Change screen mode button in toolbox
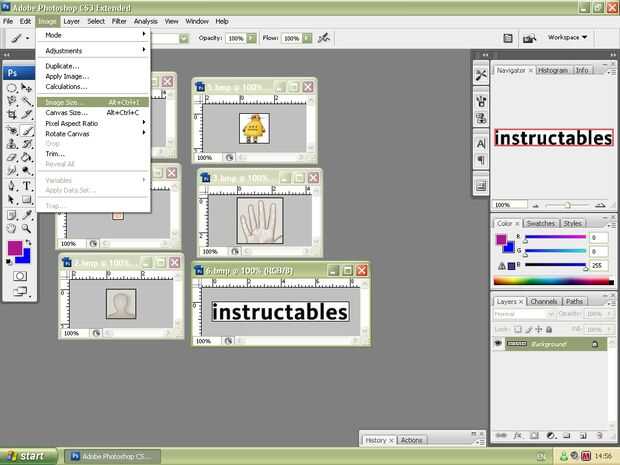620x465 pixels. click(20, 292)
